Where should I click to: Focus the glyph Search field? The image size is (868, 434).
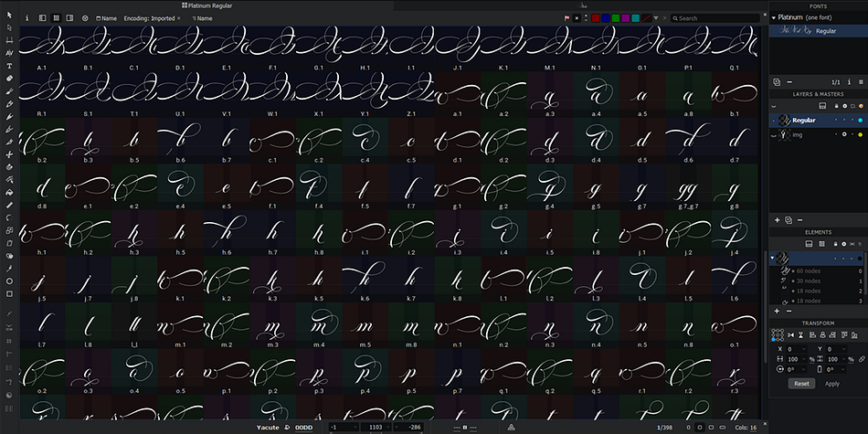tap(715, 18)
